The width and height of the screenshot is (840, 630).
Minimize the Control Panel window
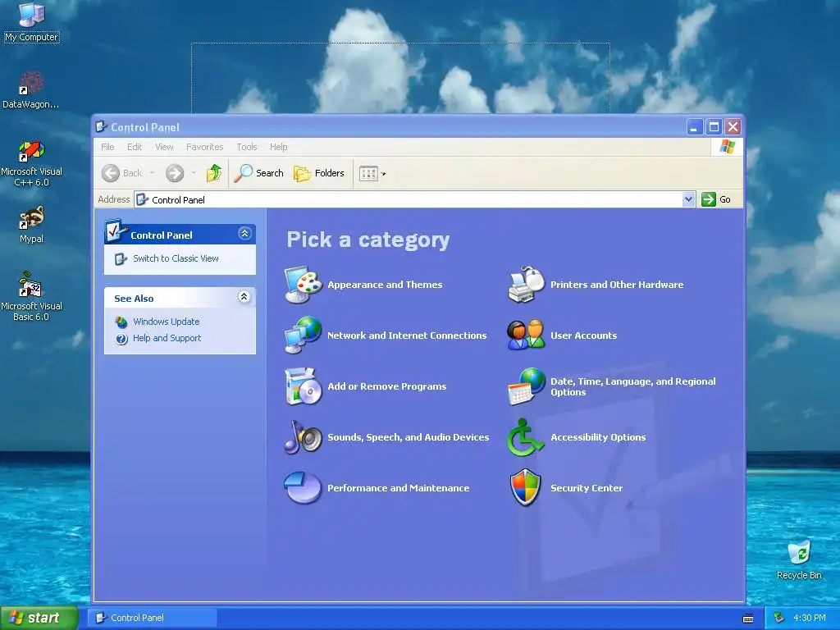click(694, 127)
